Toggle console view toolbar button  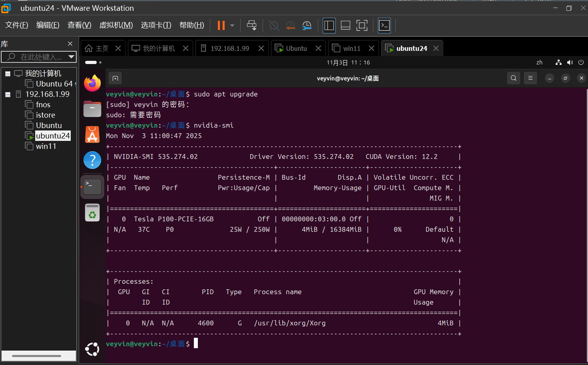coord(384,26)
